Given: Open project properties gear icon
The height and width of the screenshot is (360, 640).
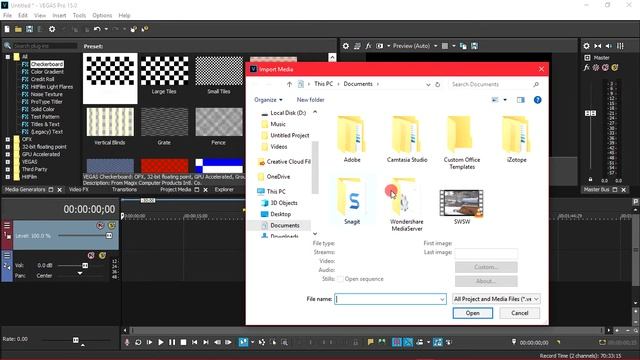Looking at the screenshot, I should (52, 29).
